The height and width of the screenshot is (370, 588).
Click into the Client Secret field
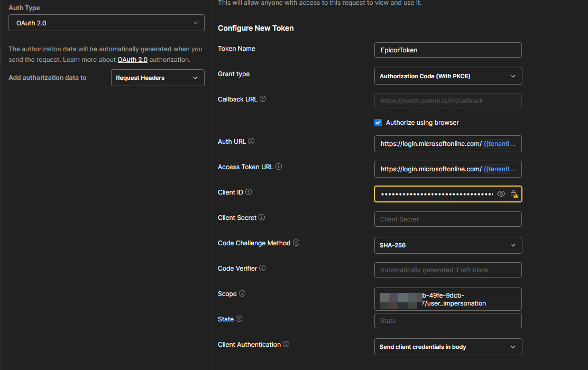[448, 219]
